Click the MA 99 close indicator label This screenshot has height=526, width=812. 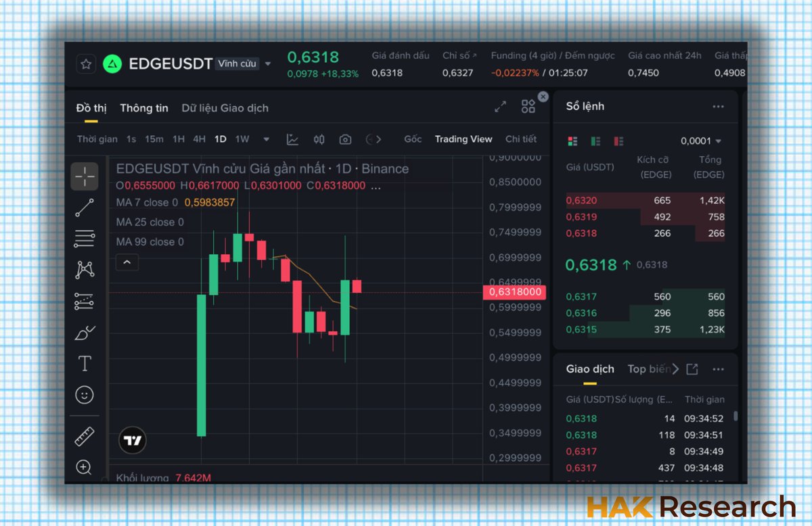pyautogui.click(x=150, y=241)
